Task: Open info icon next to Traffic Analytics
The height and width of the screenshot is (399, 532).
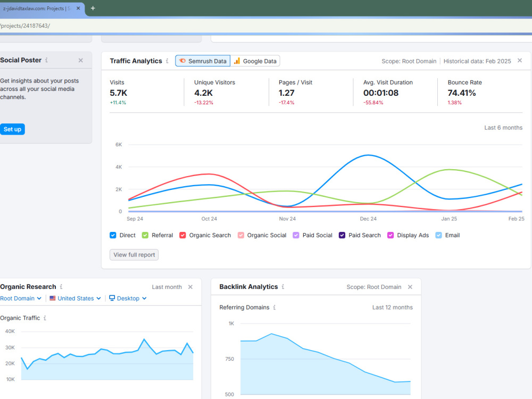Action: (167, 61)
